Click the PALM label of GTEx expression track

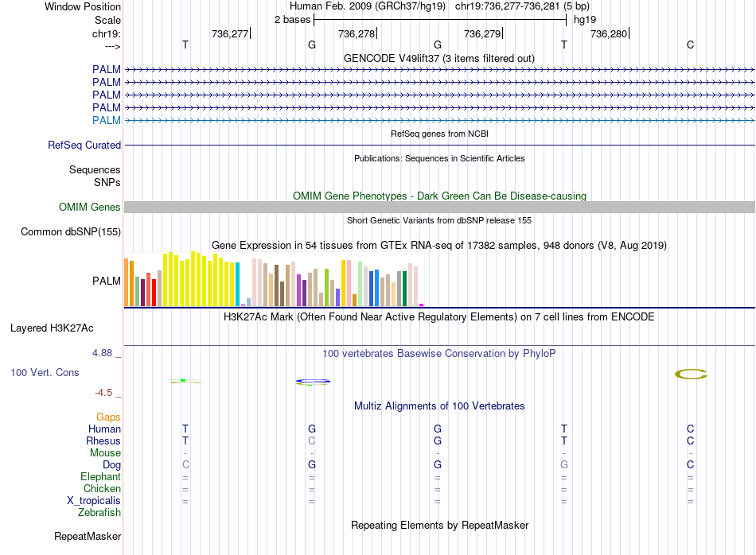tap(107, 281)
